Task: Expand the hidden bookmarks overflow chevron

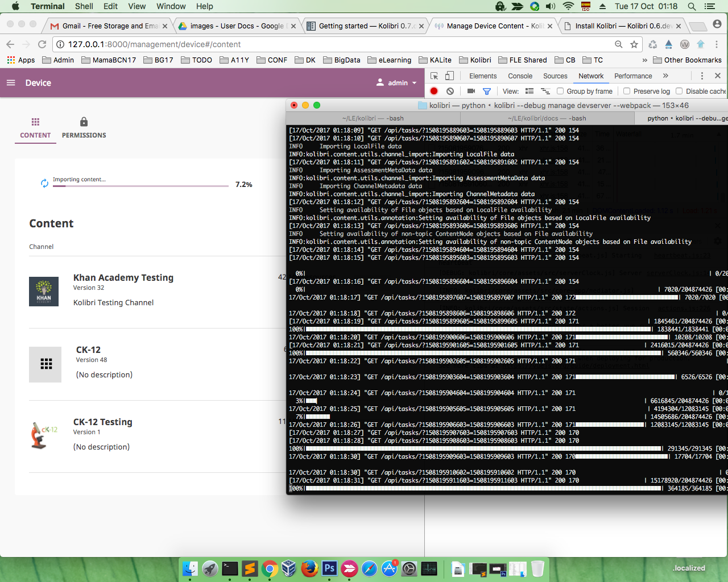Action: [644, 60]
